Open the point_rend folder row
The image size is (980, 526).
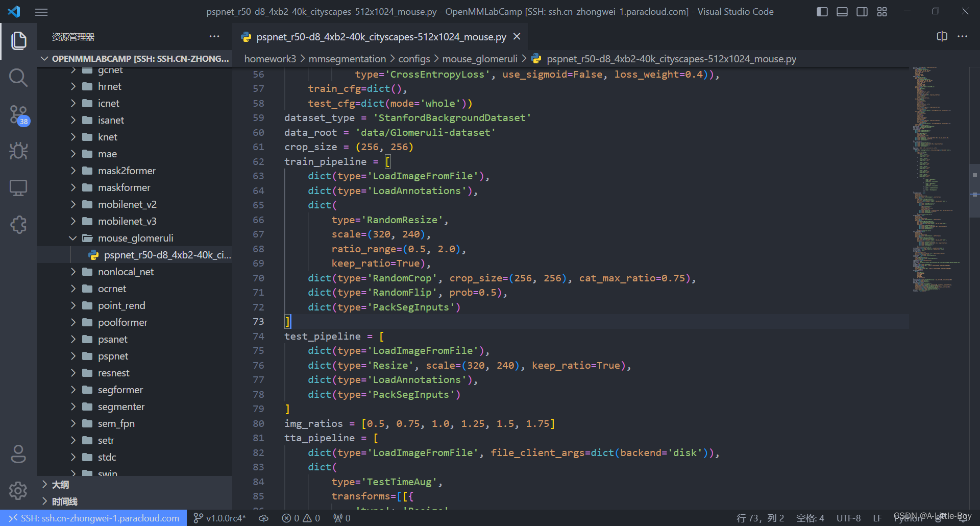[x=135, y=305]
